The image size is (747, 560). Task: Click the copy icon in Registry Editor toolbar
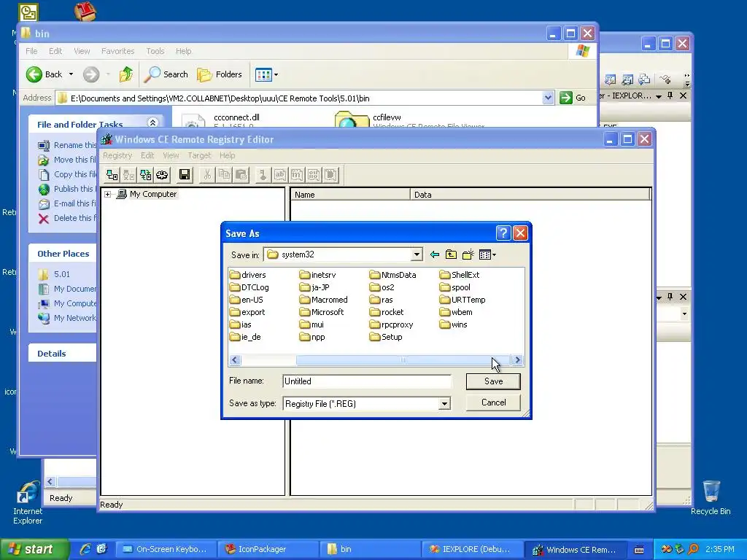[224, 175]
